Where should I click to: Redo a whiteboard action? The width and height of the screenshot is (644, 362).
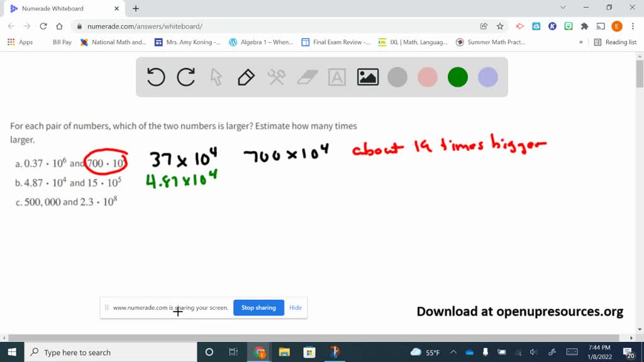tap(186, 77)
